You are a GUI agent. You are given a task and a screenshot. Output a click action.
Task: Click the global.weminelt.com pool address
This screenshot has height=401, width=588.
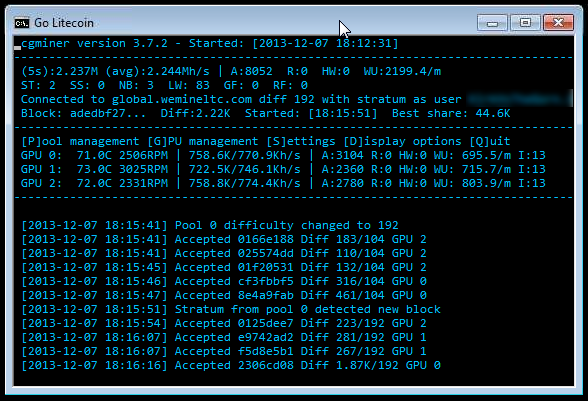182,99
